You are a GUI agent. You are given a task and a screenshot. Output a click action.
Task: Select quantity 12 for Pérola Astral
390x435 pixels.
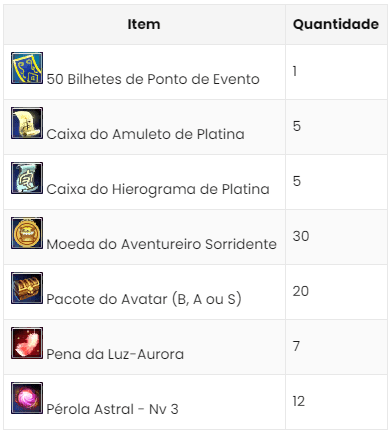coord(299,401)
